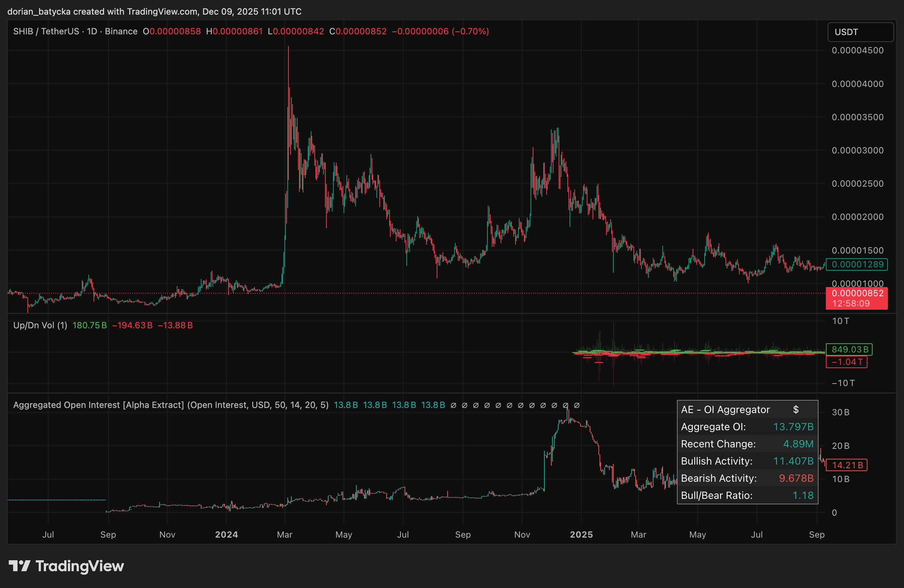Click the red 0.00000852 current price label

(857, 294)
